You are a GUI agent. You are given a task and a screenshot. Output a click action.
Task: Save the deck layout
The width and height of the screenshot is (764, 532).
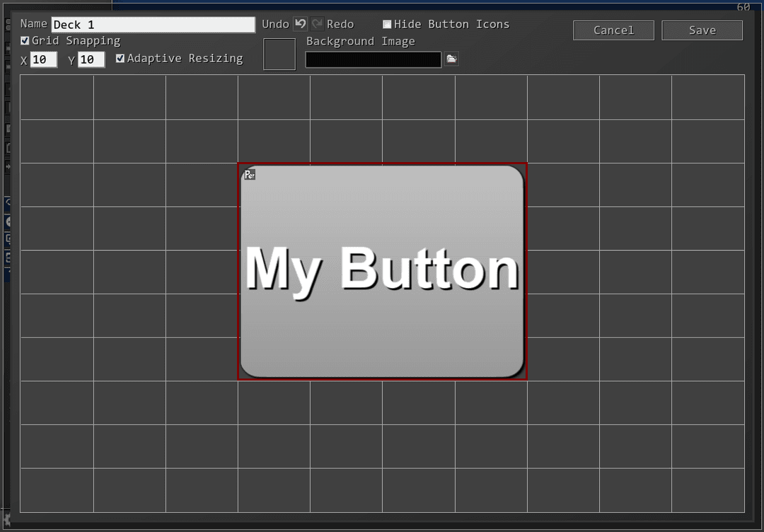coord(702,30)
